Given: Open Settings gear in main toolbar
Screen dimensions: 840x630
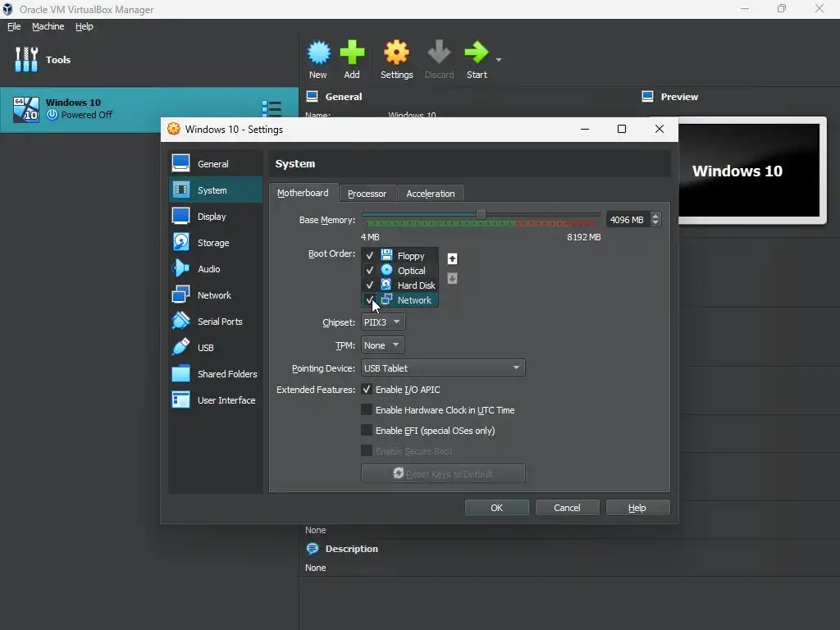Looking at the screenshot, I should [x=396, y=52].
